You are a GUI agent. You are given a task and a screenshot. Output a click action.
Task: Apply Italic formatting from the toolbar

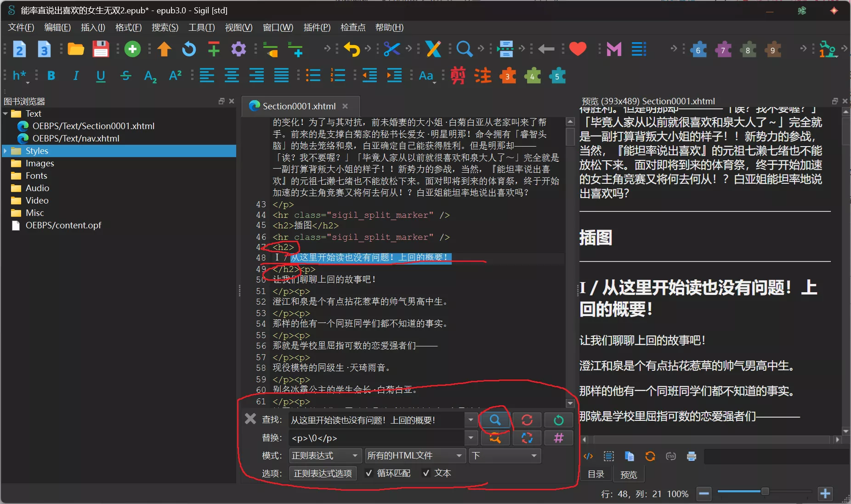coord(76,76)
